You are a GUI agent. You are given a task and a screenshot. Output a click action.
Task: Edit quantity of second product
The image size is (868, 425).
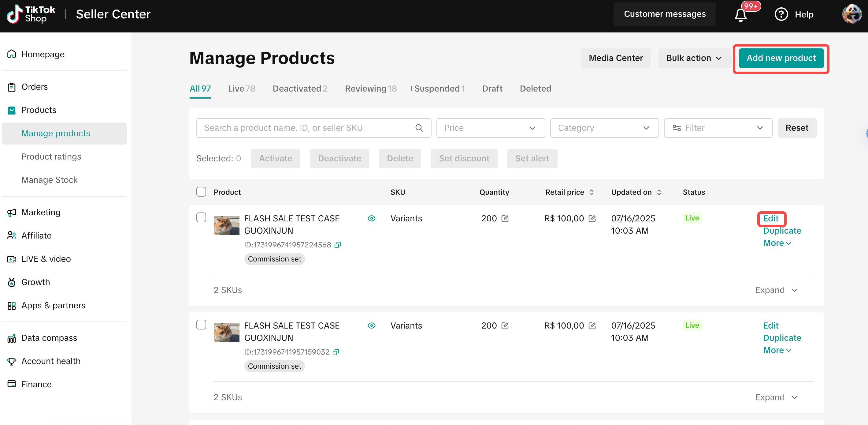(x=505, y=326)
